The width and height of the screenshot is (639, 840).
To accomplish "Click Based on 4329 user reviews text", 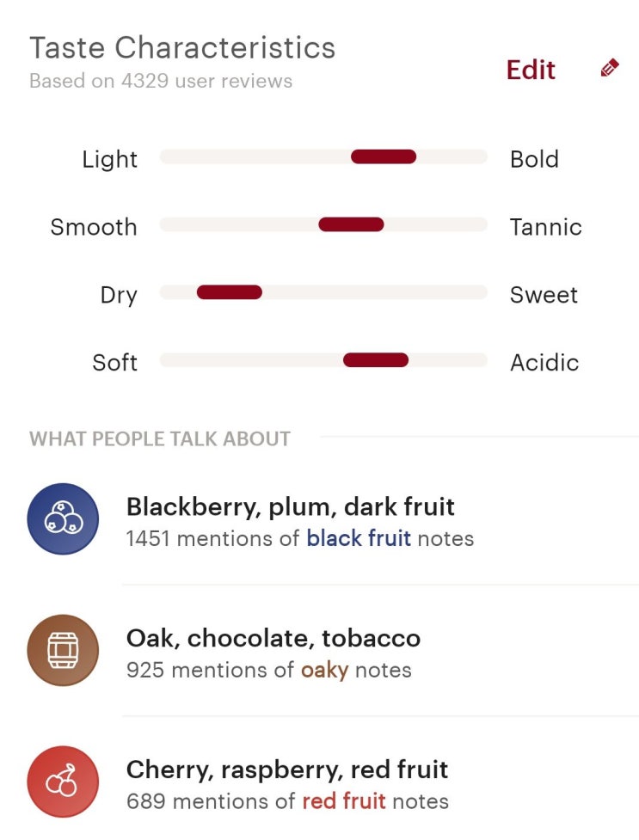I will [x=161, y=82].
